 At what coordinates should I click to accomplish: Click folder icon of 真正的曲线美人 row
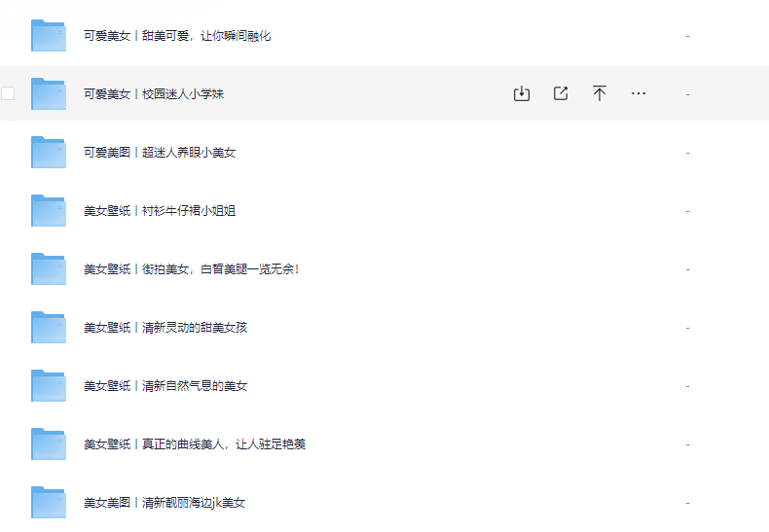pyautogui.click(x=48, y=444)
